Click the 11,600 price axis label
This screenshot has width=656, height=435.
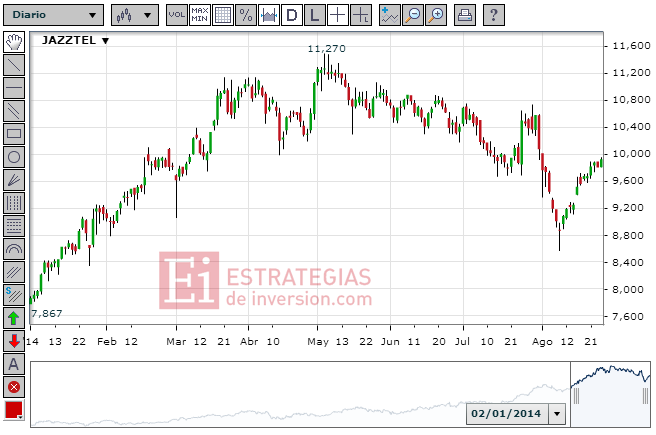point(631,46)
